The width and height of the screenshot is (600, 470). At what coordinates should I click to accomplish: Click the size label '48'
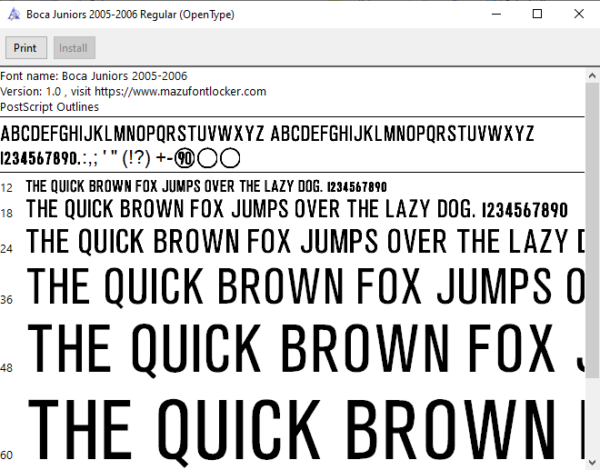7,368
